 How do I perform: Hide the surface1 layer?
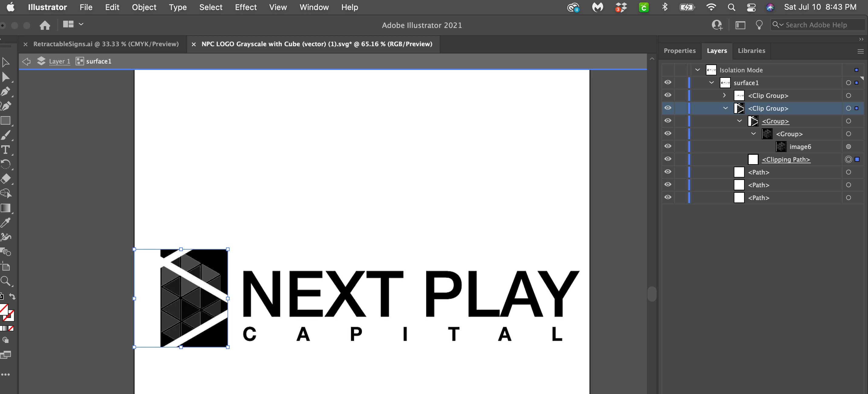pyautogui.click(x=668, y=82)
